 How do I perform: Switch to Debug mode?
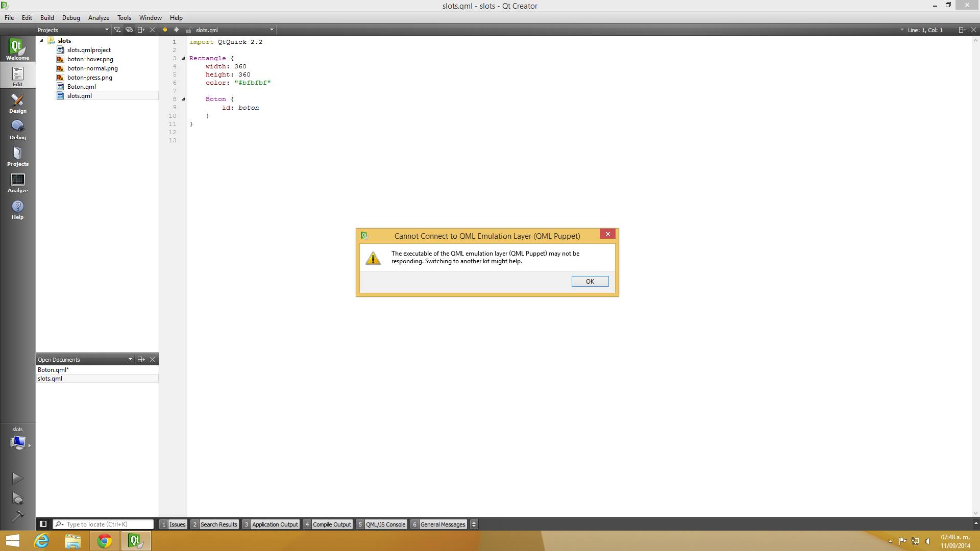click(17, 129)
